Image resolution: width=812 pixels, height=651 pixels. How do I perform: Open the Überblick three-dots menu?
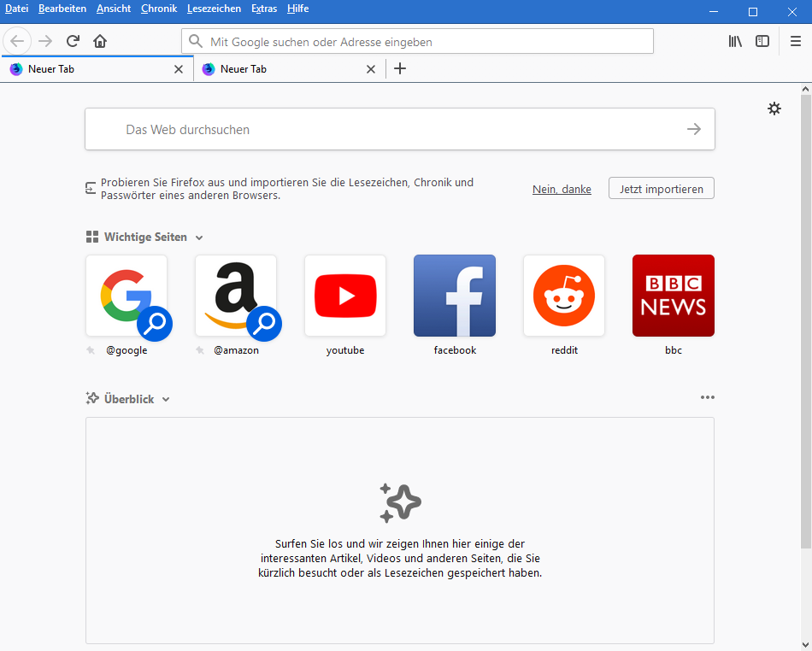708,397
